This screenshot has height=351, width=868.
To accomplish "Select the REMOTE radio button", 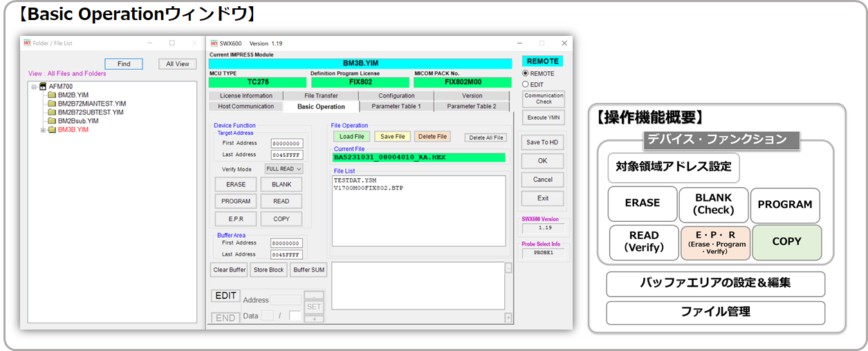I will coord(526,74).
